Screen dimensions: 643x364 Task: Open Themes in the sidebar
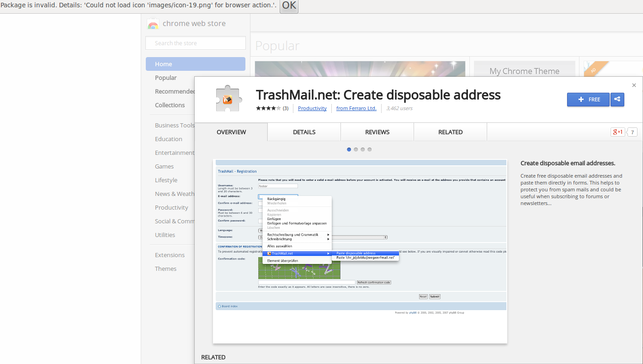click(x=166, y=269)
